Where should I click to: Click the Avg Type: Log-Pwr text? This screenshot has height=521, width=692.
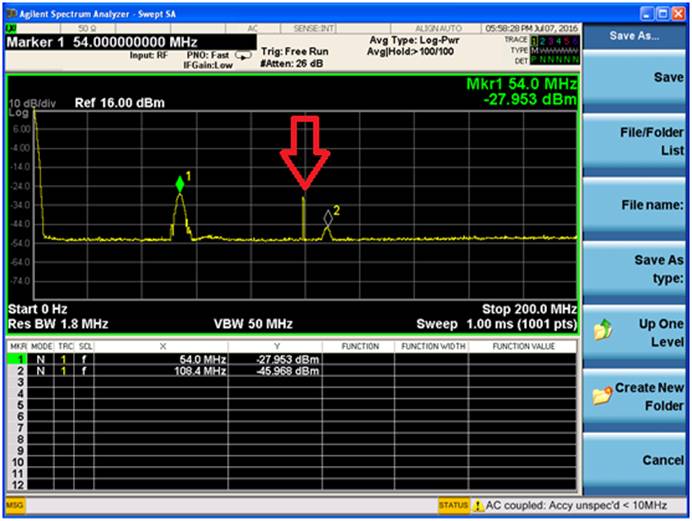point(414,40)
